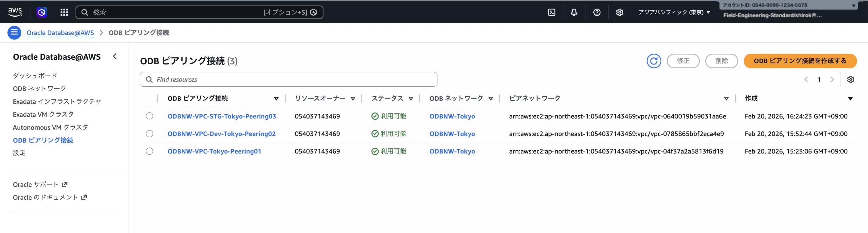Open Oracle サポート link
868x233 pixels.
click(35, 184)
